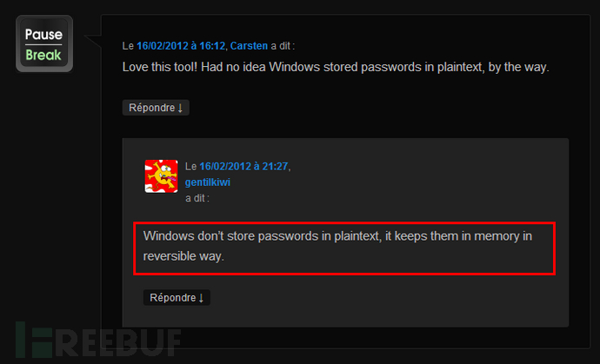Open Carsten's author link
This screenshot has width=600, height=364.
[x=249, y=46]
